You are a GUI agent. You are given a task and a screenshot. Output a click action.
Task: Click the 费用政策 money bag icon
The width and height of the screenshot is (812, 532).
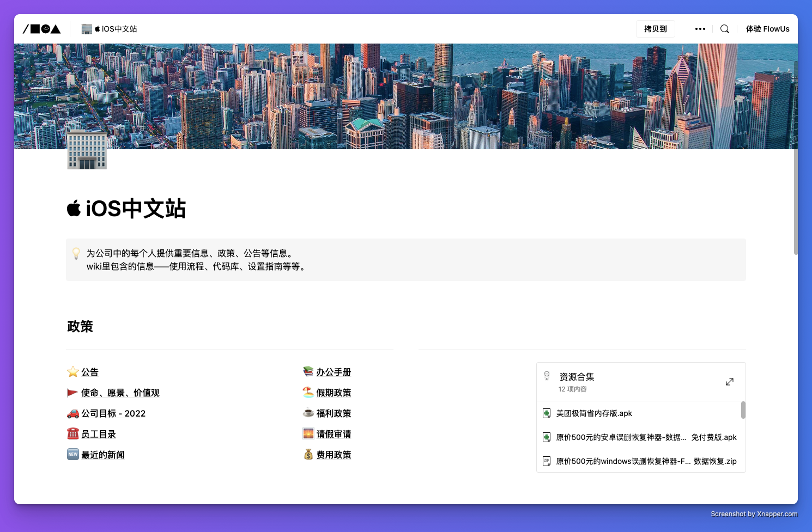(308, 454)
